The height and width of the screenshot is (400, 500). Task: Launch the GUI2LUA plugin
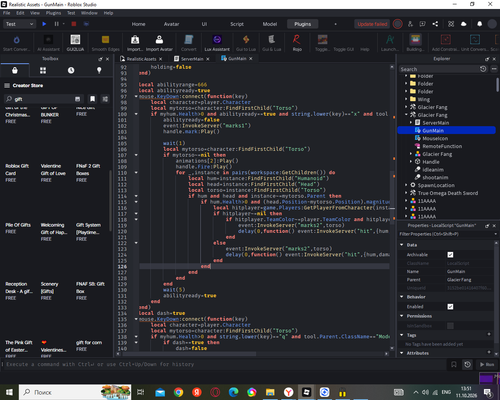coord(75,43)
